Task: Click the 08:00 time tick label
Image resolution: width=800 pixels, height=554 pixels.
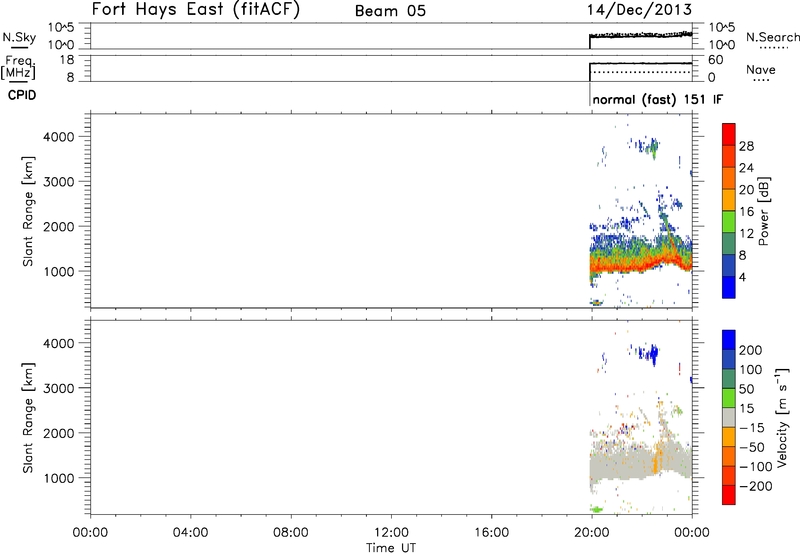Action: click(291, 533)
